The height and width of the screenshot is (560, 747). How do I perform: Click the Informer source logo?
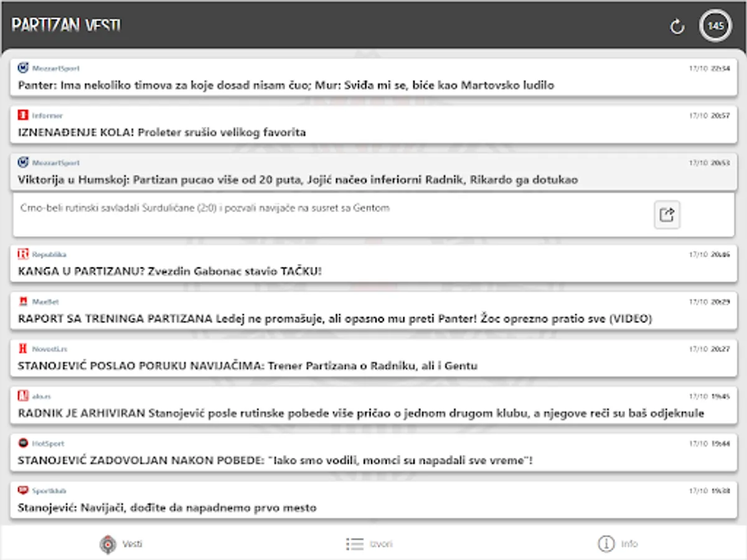(x=23, y=115)
